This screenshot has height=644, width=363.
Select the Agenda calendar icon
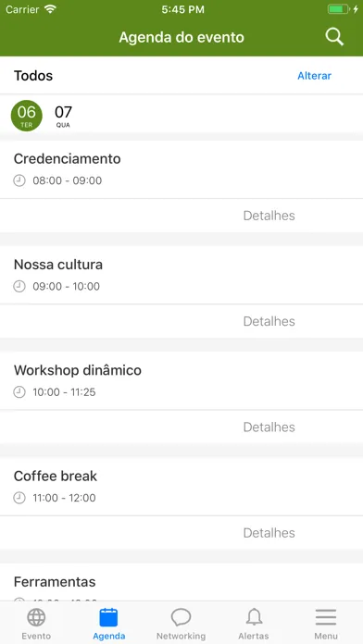108,617
